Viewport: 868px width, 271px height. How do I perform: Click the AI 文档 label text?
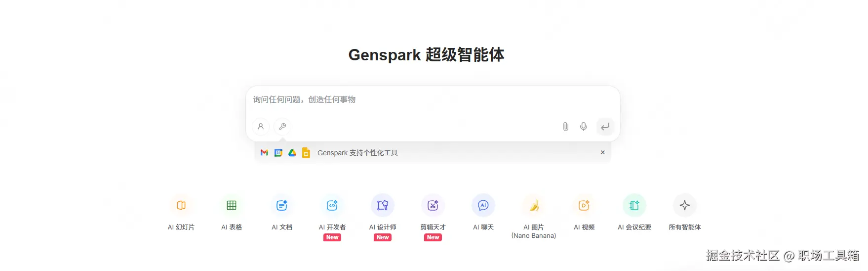point(282,227)
